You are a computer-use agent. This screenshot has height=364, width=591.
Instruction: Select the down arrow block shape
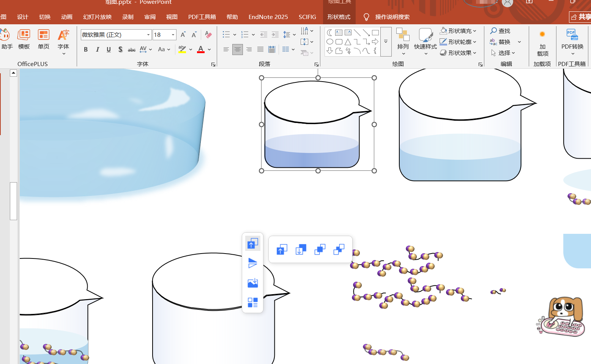click(329, 51)
